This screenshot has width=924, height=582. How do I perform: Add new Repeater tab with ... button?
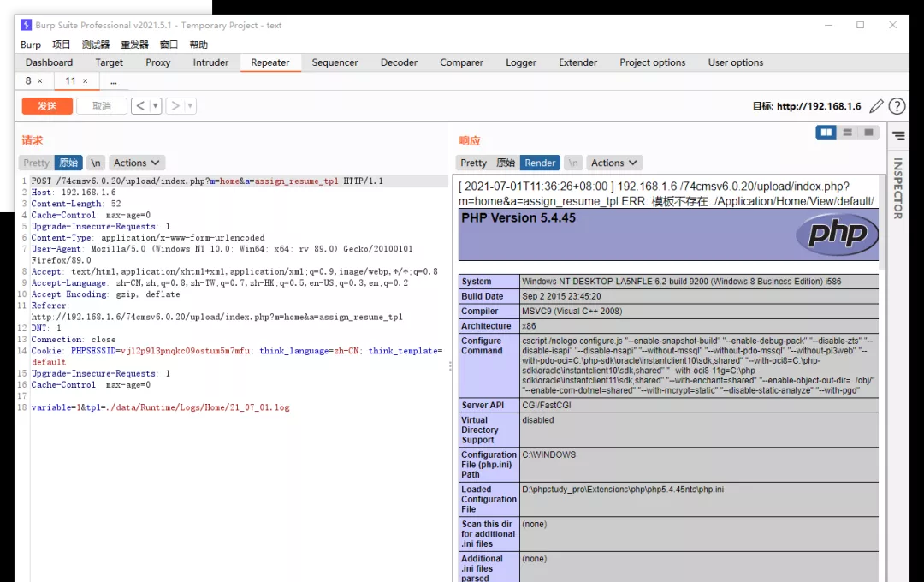point(113,81)
